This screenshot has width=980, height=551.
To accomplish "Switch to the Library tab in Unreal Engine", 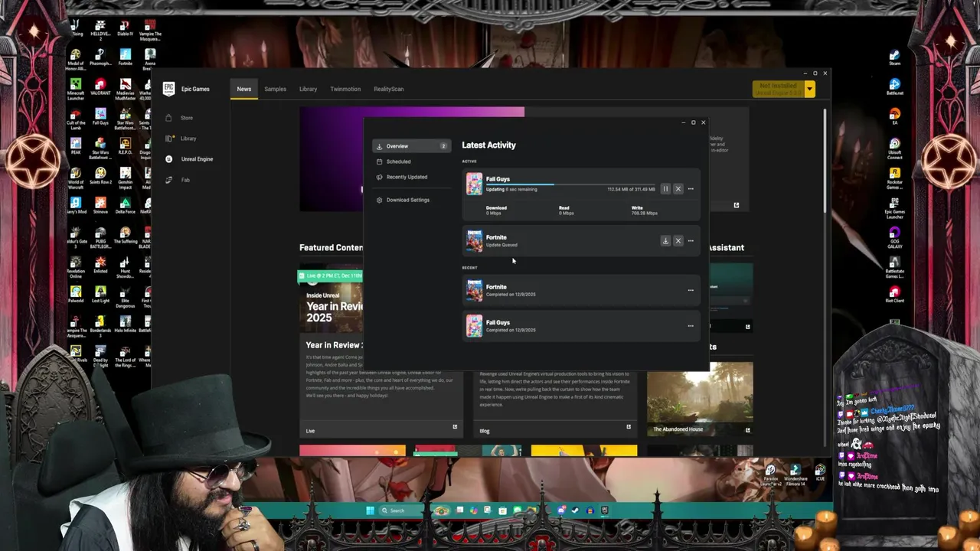I will [308, 89].
